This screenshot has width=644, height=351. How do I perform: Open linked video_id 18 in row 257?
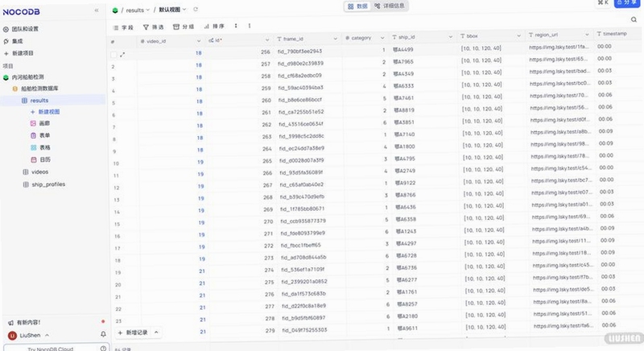(x=199, y=65)
